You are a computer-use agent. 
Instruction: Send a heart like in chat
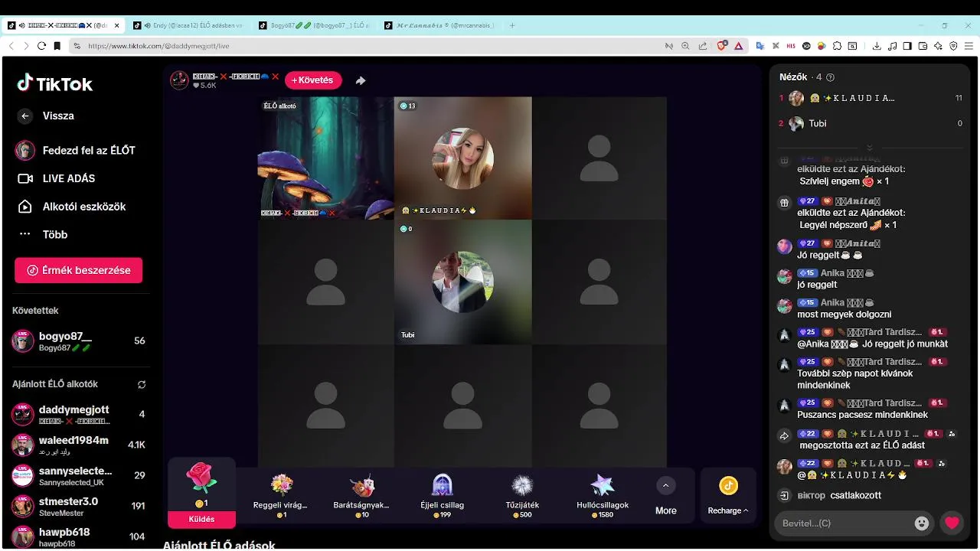point(952,523)
